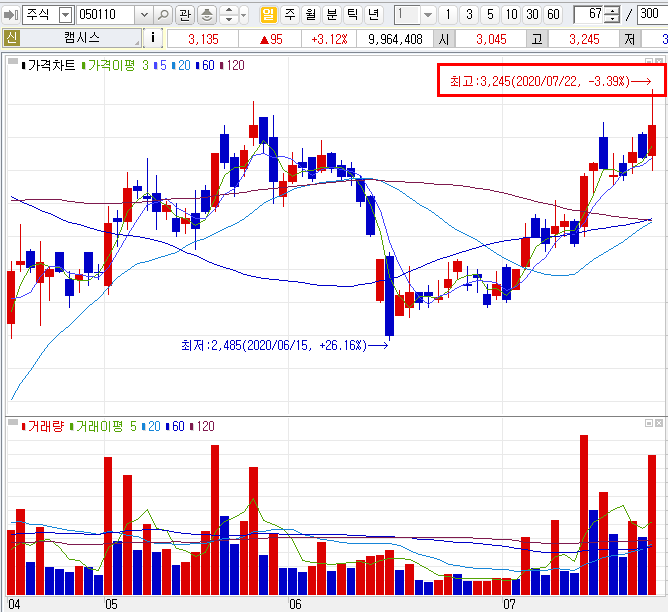Click the 관 watchlist button
This screenshot has height=612, width=668.
pos(184,15)
